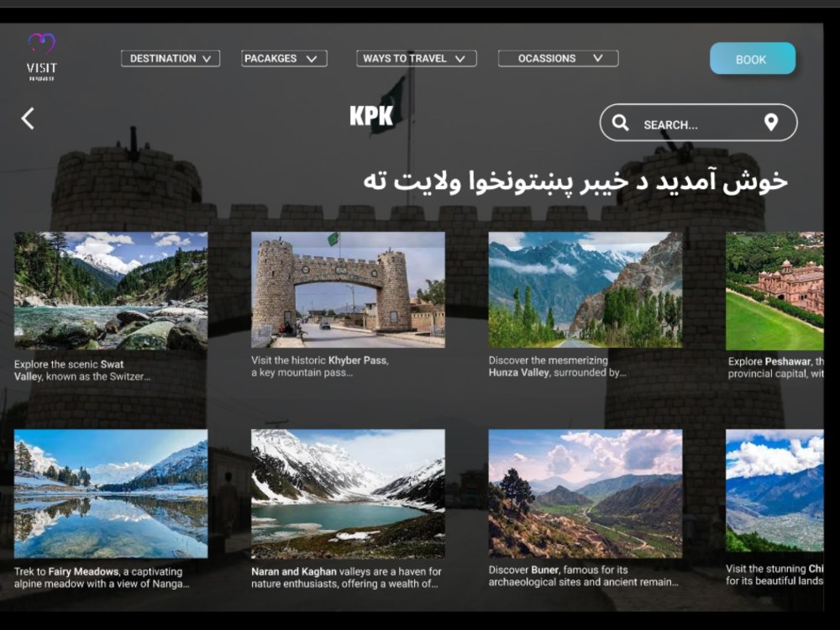Screen dimensions: 840x630
Task: Open the Hunza Valley image
Action: (585, 290)
